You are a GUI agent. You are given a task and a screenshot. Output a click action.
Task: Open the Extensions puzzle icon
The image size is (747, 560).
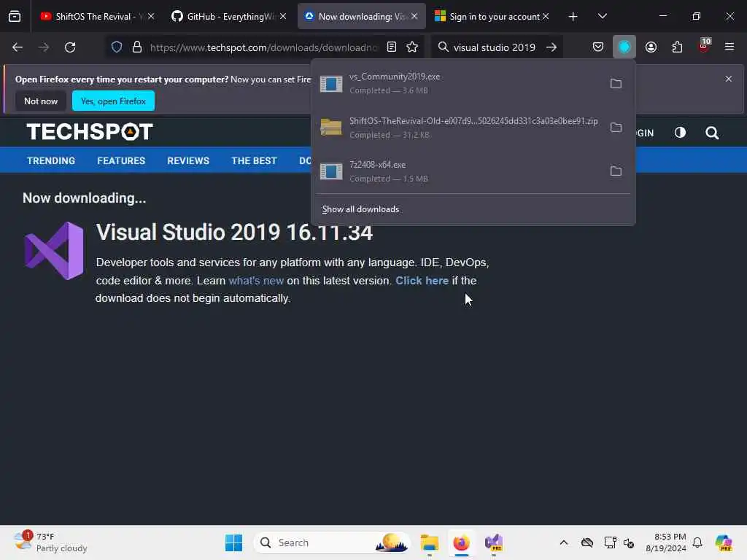pyautogui.click(x=677, y=47)
